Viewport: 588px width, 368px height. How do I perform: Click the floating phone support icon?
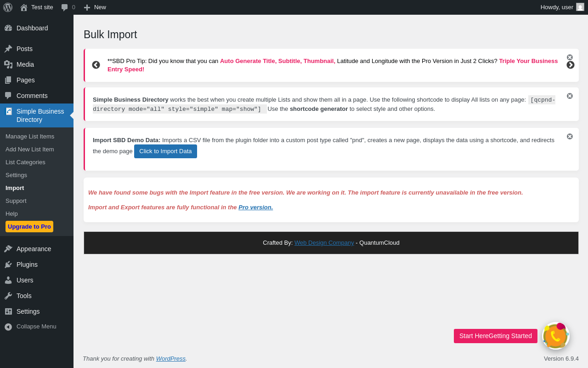click(x=556, y=336)
